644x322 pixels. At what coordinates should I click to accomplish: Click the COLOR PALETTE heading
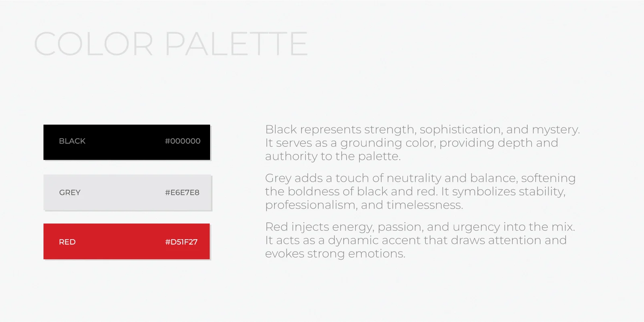tap(171, 44)
